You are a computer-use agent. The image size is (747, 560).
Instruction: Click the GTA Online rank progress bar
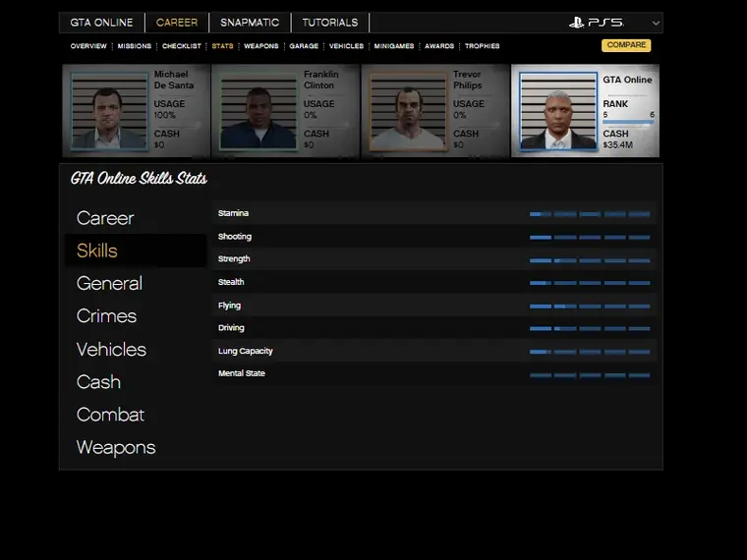tap(628, 123)
